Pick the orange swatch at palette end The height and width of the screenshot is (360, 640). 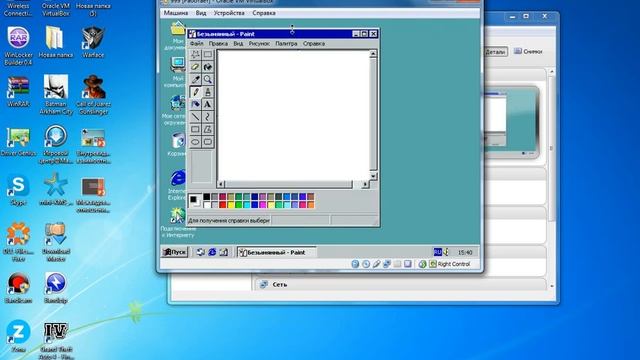(311, 204)
